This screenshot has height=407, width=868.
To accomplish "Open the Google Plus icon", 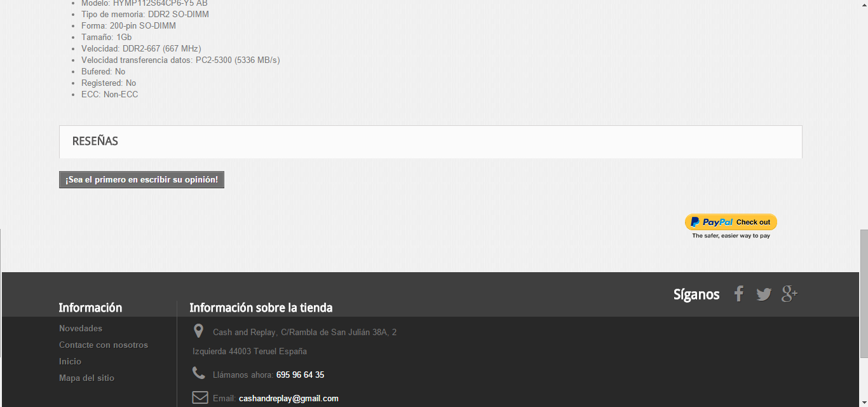I will 789,294.
